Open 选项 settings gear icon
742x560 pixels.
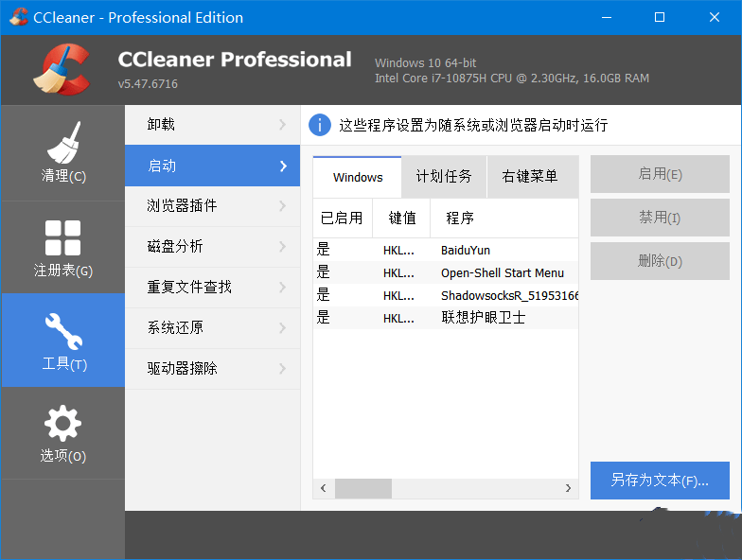point(62,424)
